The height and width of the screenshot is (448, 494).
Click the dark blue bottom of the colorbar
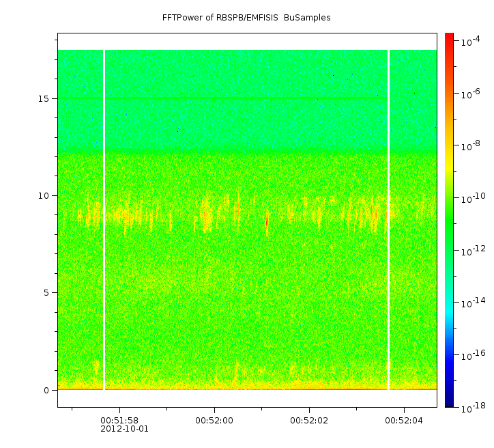(x=449, y=402)
